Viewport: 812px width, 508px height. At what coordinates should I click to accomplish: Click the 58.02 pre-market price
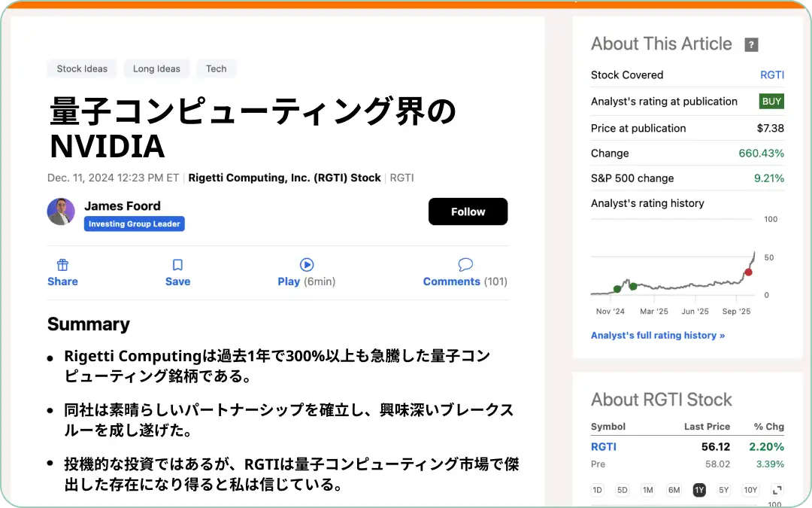point(718,464)
